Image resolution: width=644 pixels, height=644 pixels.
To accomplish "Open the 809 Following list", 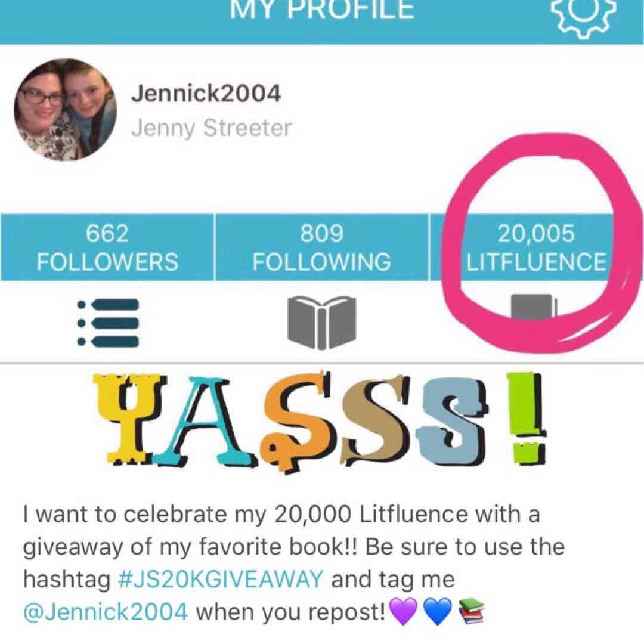I will click(x=321, y=247).
